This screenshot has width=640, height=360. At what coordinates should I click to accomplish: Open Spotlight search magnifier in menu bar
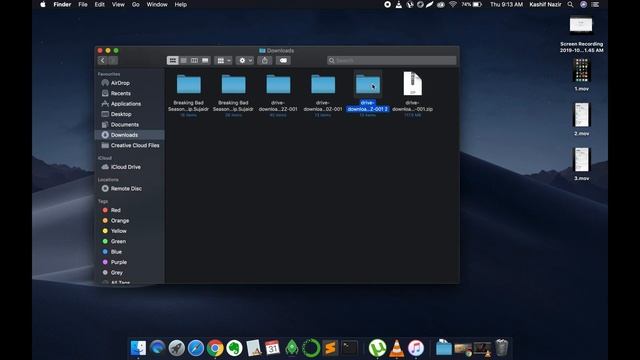pos(570,4)
